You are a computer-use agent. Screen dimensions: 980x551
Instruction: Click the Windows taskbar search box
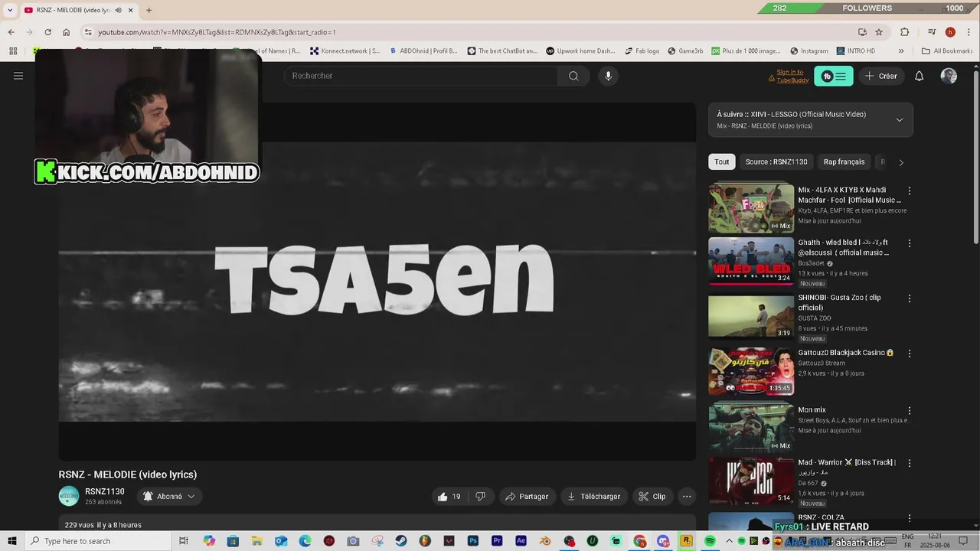pos(98,541)
